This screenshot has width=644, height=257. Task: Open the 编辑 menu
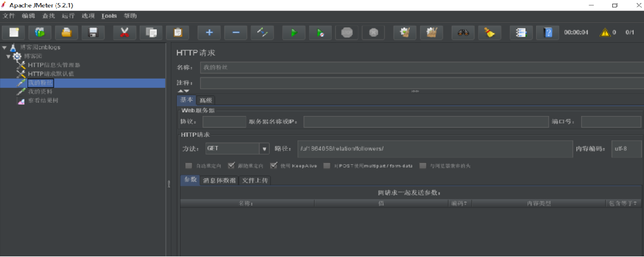tap(29, 16)
